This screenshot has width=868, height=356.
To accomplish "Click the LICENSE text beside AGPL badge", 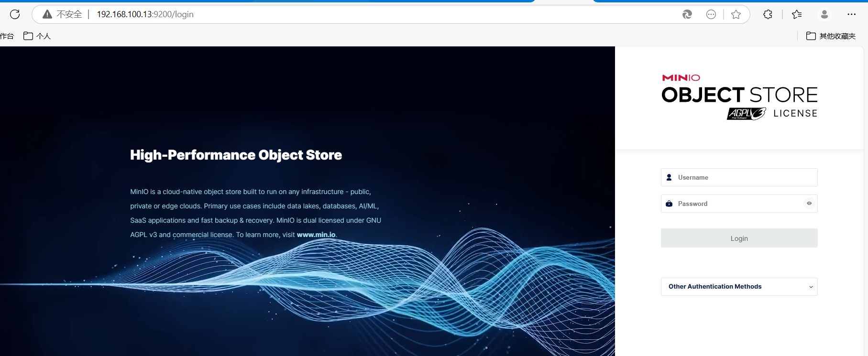I will pyautogui.click(x=795, y=113).
